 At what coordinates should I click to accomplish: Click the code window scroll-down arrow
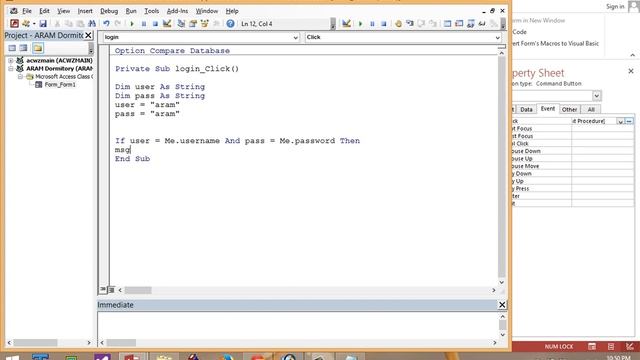pyautogui.click(x=502, y=282)
